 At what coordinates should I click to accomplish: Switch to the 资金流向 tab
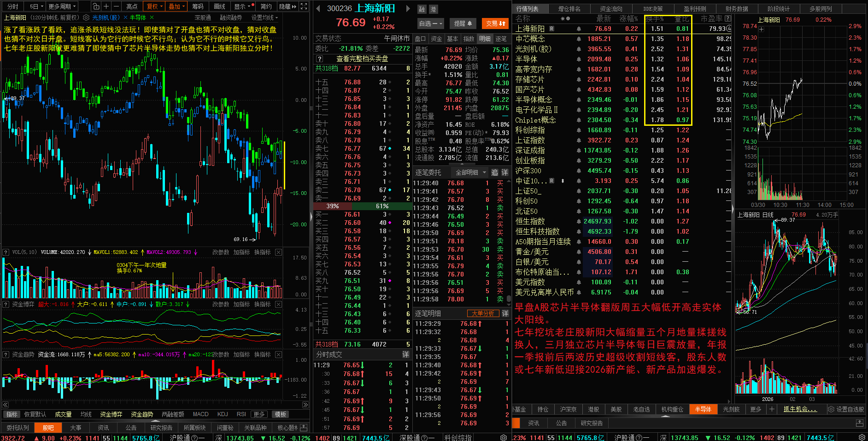(611, 9)
